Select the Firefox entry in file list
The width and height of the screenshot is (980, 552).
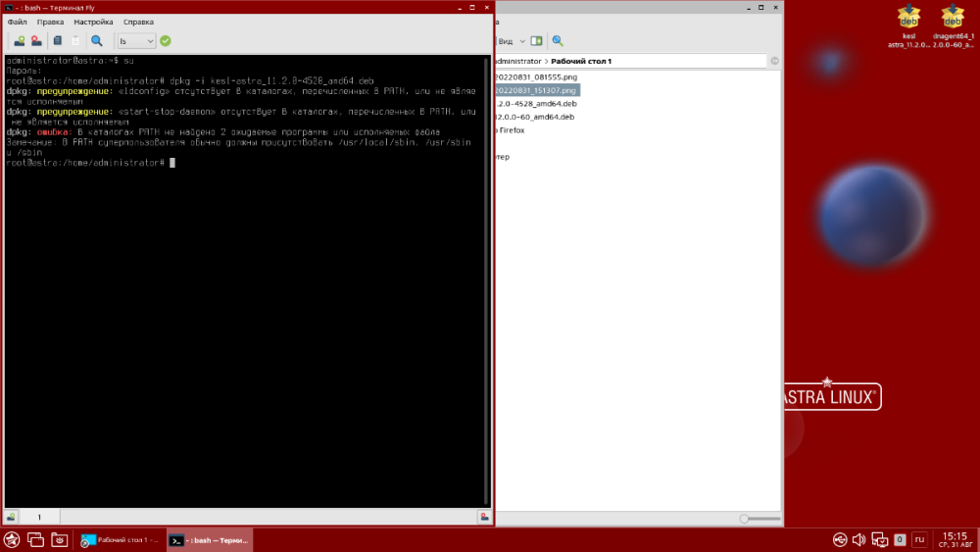click(x=511, y=130)
